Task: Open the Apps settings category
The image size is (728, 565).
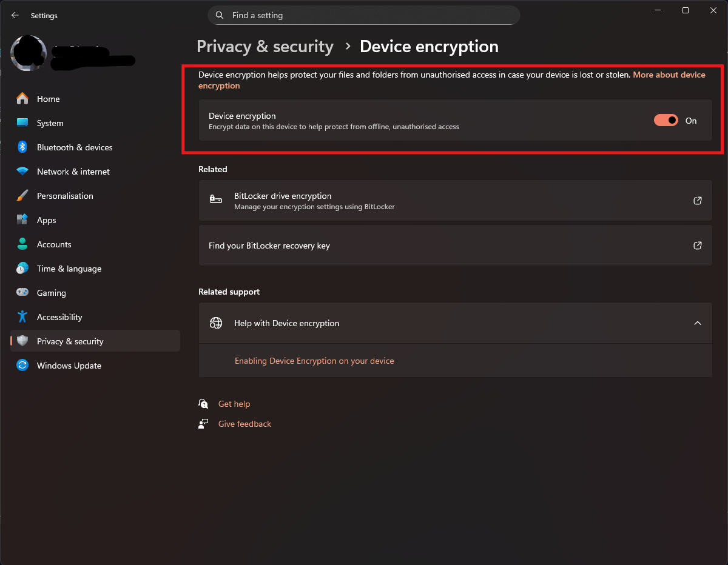Action: click(x=47, y=220)
